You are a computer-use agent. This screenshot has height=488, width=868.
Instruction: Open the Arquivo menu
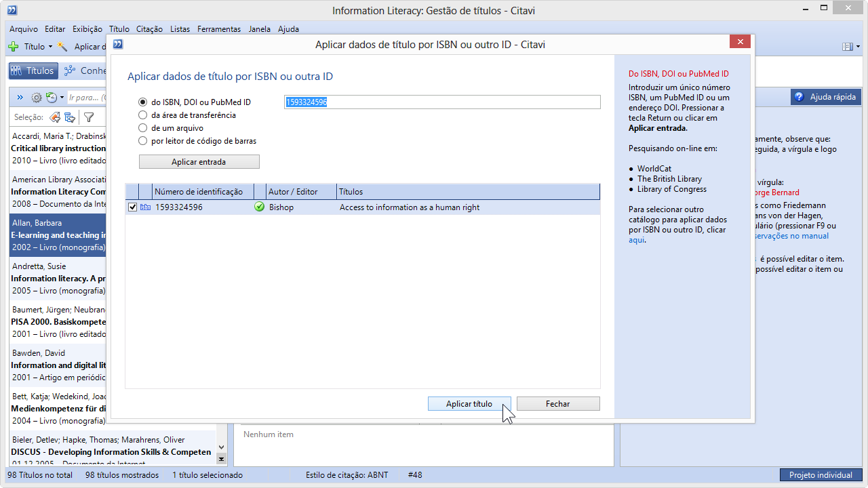[x=24, y=29]
